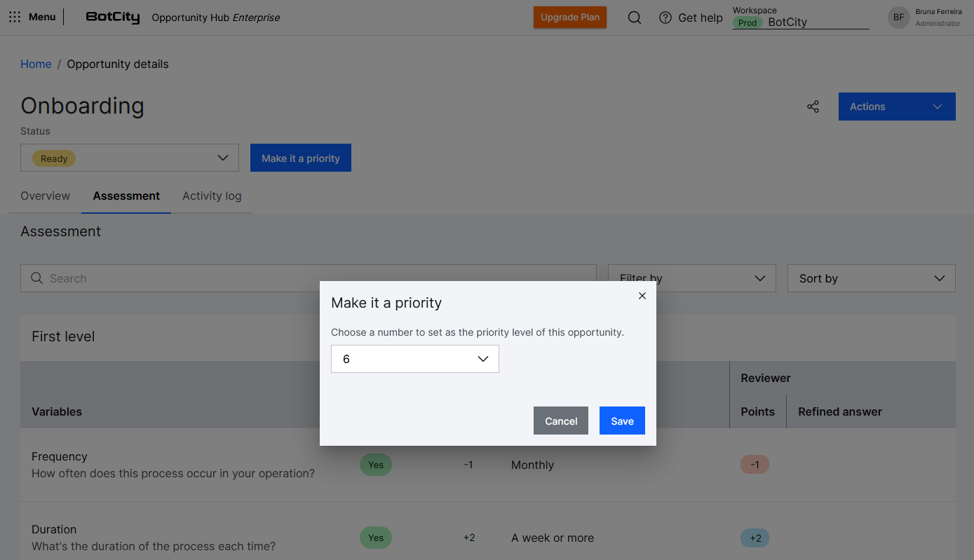Save the priority level
The height and width of the screenshot is (560, 974).
click(621, 421)
